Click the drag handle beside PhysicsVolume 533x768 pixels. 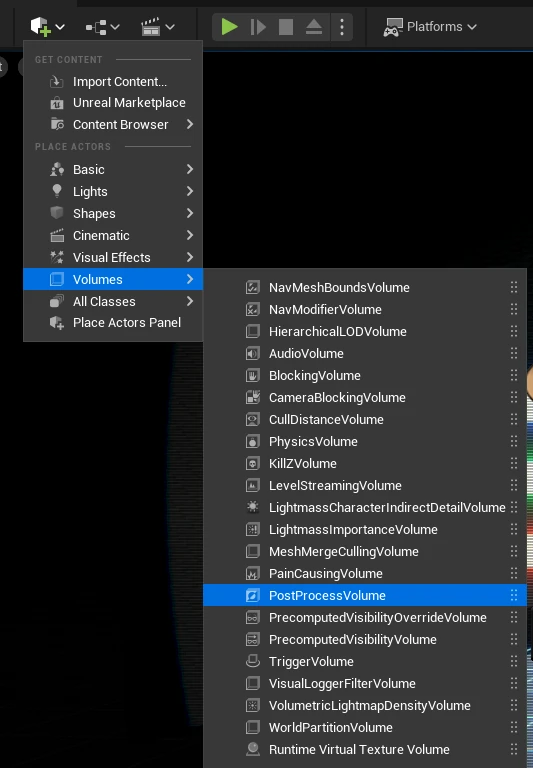514,441
